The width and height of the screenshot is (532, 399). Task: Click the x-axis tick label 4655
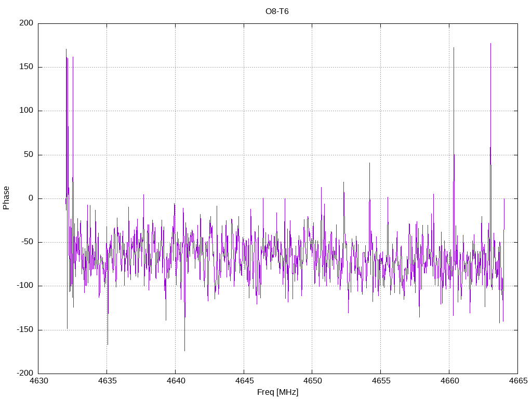point(381,381)
